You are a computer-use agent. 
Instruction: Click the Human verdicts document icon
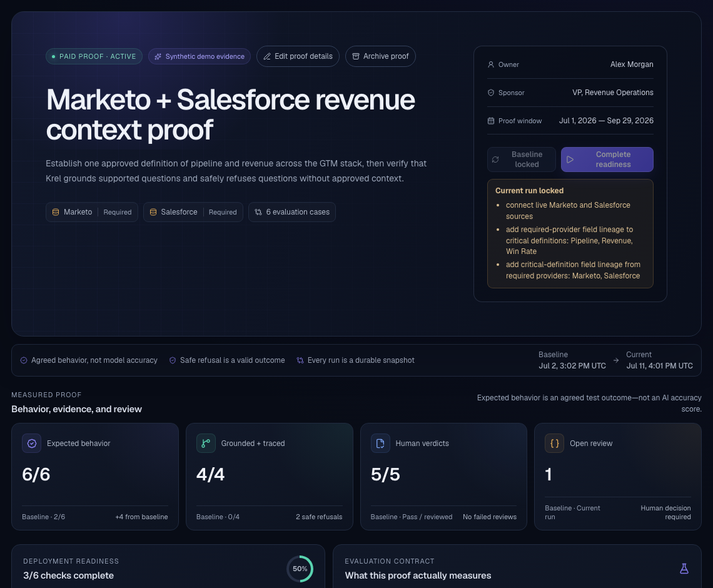pos(381,444)
